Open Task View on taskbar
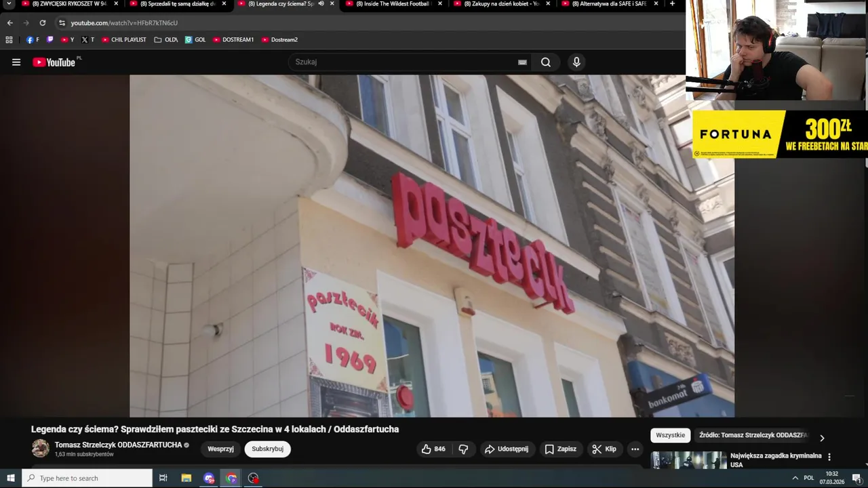The image size is (868, 488). coord(163,478)
